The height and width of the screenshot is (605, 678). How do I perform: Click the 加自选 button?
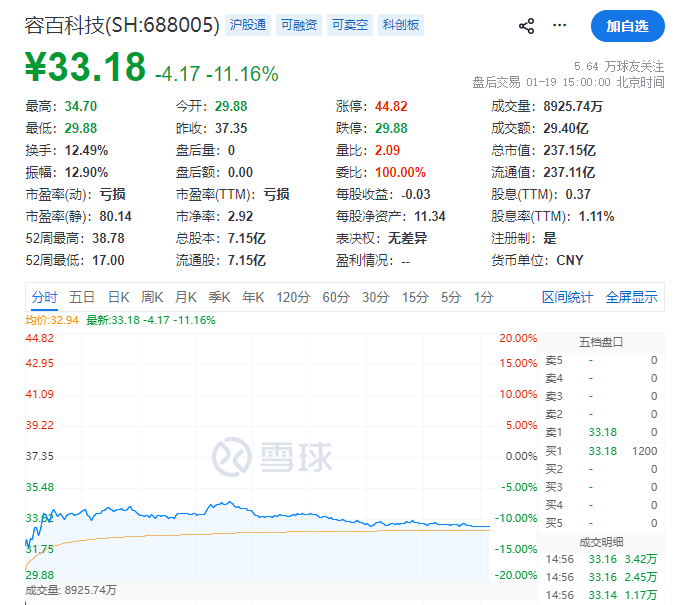point(627,26)
